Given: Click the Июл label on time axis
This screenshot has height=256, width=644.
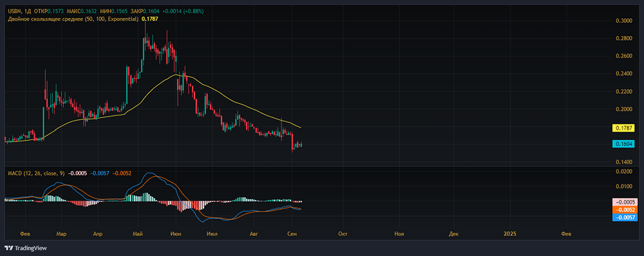Looking at the screenshot, I should [x=213, y=234].
